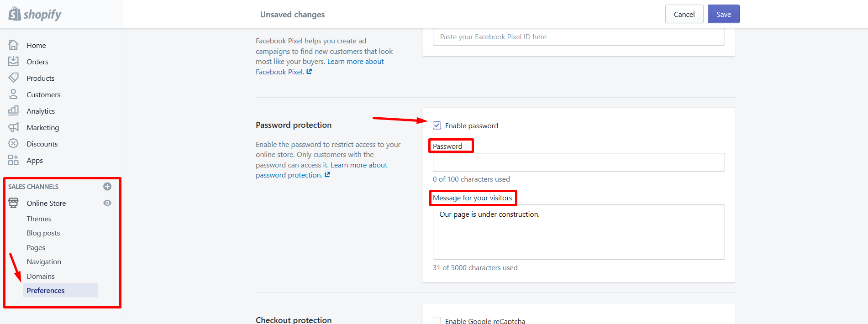Click inside the Facebook Pixel ID field

click(579, 37)
